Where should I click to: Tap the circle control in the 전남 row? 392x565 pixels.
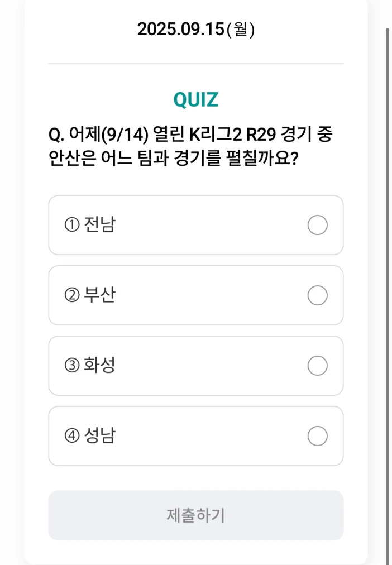click(317, 226)
